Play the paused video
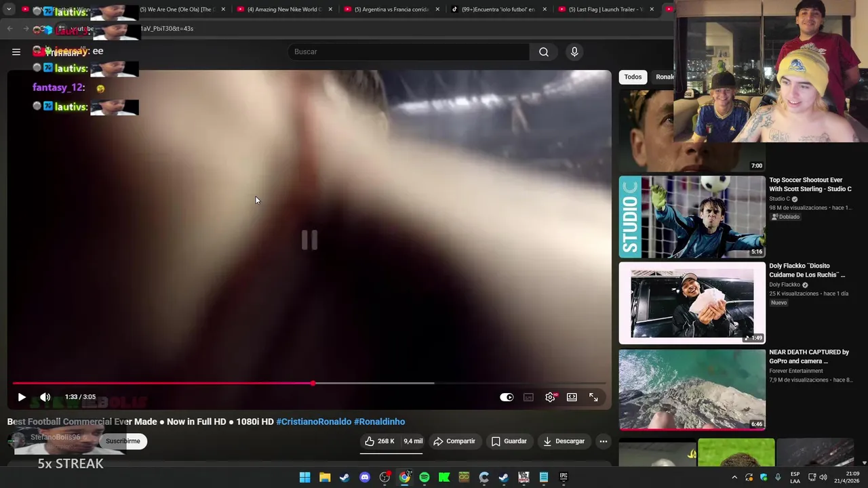 tap(22, 397)
